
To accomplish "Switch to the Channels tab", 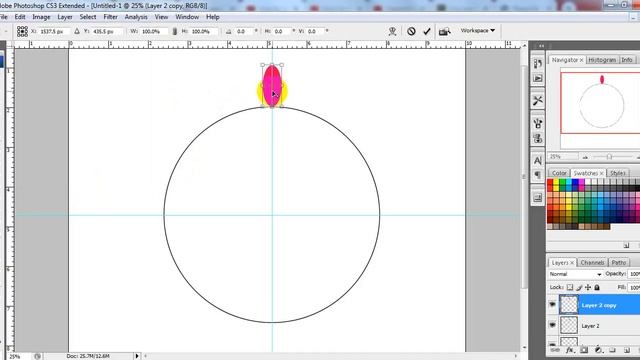I will pos(592,262).
